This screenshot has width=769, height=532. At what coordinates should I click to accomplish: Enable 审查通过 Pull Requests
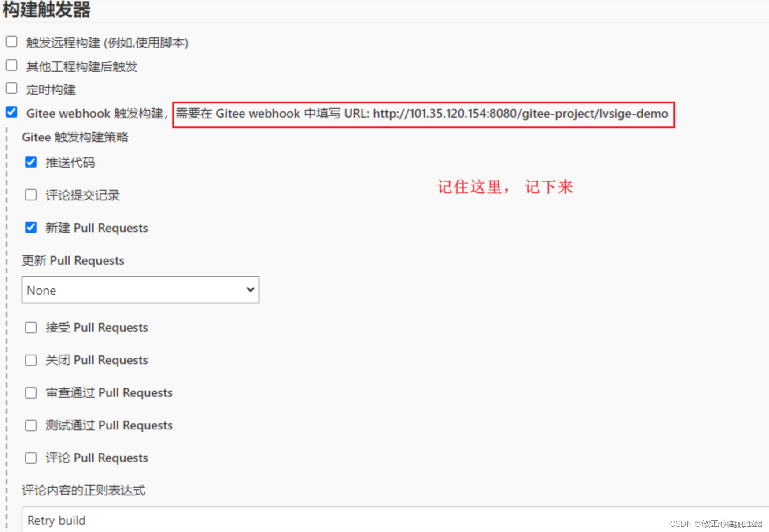[31, 393]
